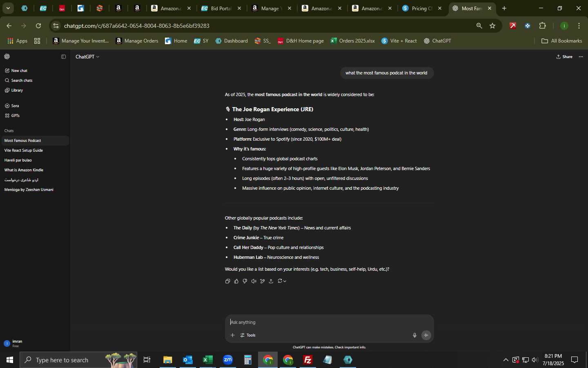Screen dimensions: 588x368
Task: Share this conversation
Action: 564,57
